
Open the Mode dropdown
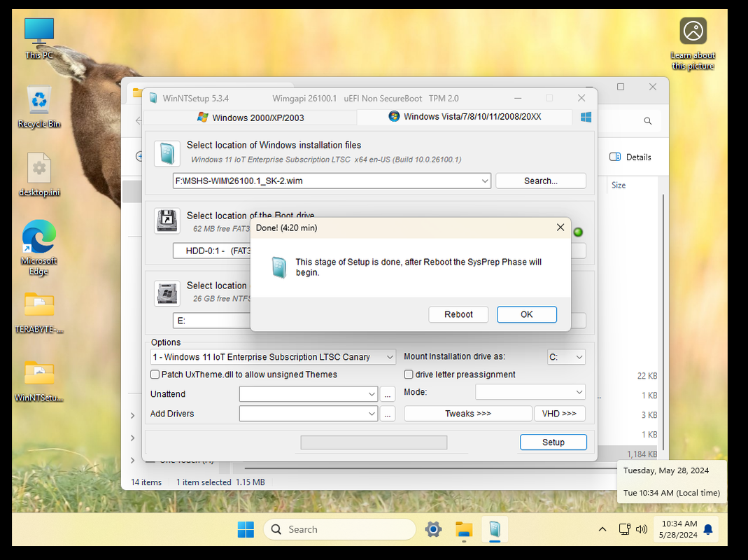tap(579, 392)
